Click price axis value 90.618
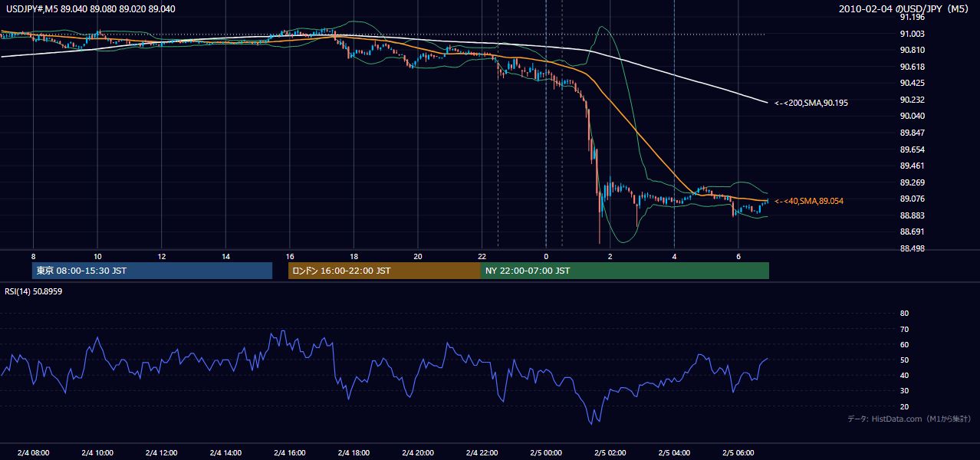This screenshot has height=460, width=980. click(913, 67)
